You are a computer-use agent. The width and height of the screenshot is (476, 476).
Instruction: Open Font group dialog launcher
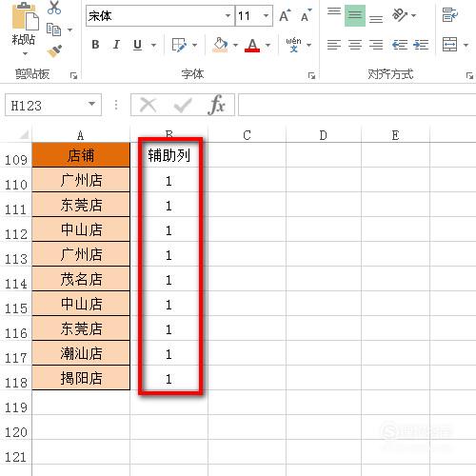coord(311,75)
